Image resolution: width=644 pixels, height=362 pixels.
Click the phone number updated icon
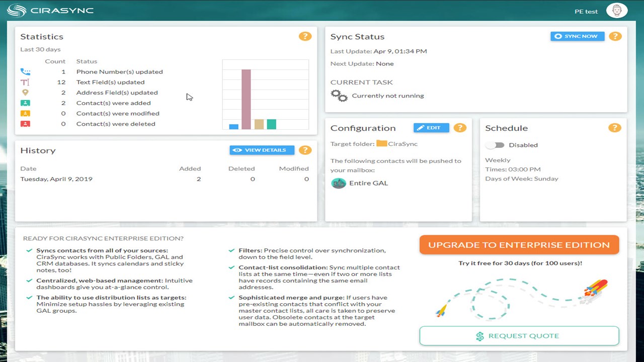point(25,72)
